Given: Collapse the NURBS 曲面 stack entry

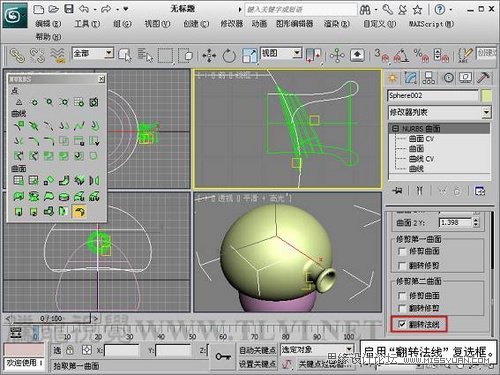Looking at the screenshot, I should 395,128.
